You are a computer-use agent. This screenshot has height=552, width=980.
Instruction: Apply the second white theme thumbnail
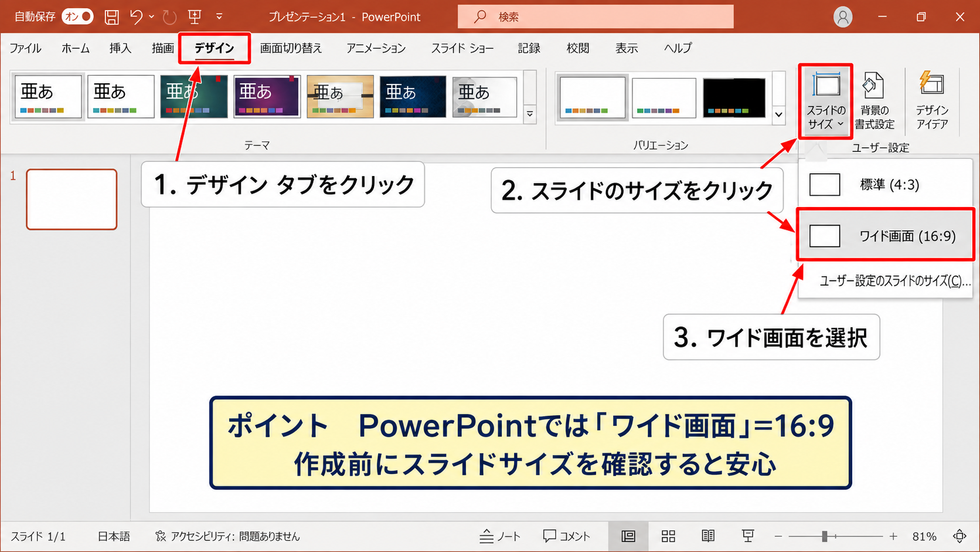coord(121,97)
